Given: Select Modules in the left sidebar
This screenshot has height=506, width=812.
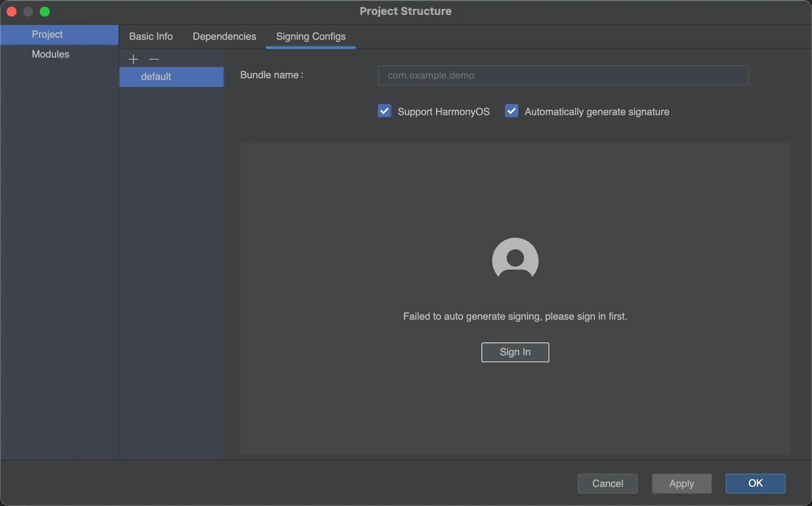Looking at the screenshot, I should pyautogui.click(x=50, y=54).
